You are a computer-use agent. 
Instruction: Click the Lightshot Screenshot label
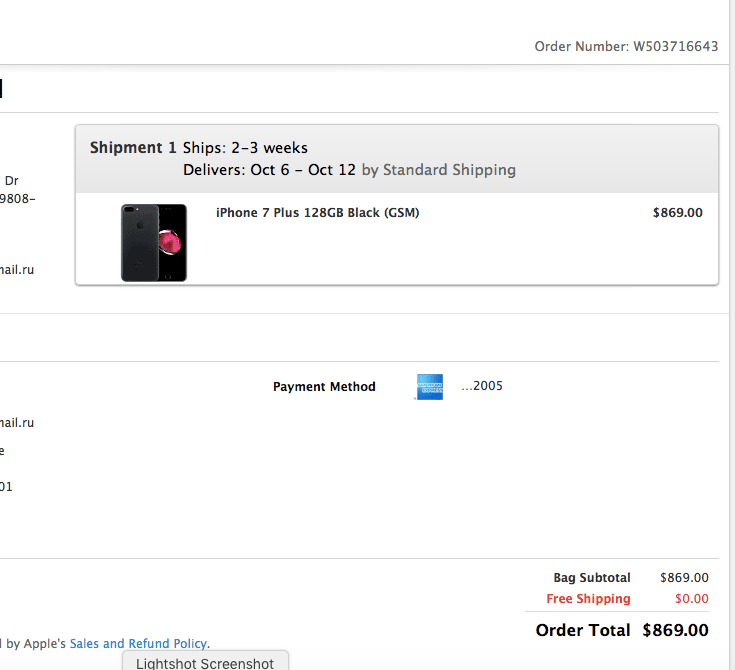coord(205,663)
